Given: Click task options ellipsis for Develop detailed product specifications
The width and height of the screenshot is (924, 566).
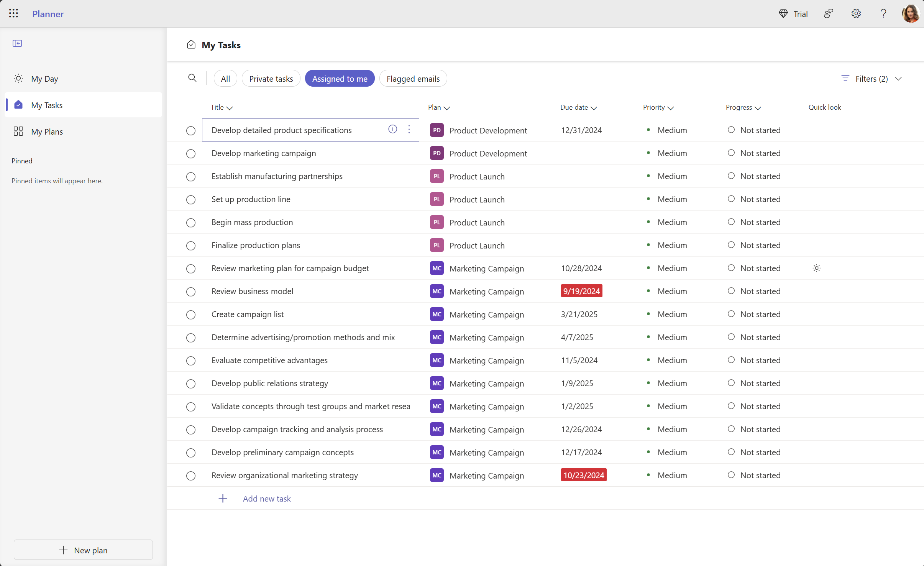Looking at the screenshot, I should click(409, 130).
